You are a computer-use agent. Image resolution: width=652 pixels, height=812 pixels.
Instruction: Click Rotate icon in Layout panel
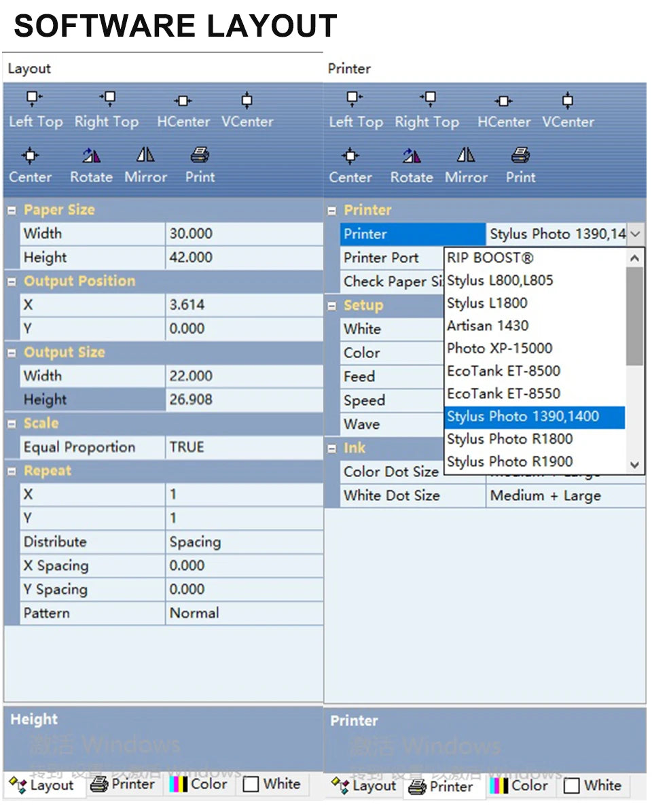point(92,155)
